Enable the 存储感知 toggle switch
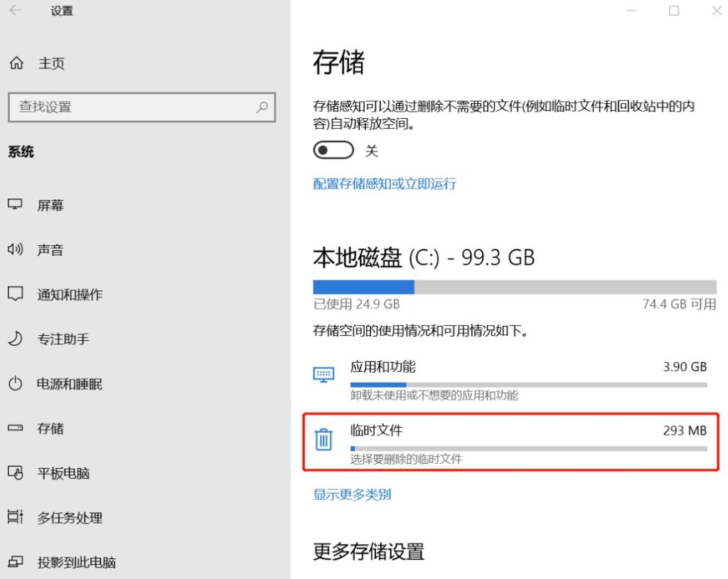Viewport: 728px width, 579px height. [x=333, y=150]
